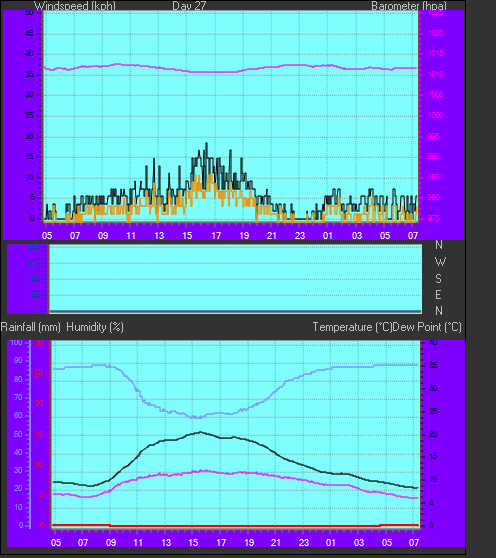Image resolution: width=496 pixels, height=558 pixels.
Task: Click the wind gust peak near hour 16
Action: pyautogui.click(x=206, y=144)
